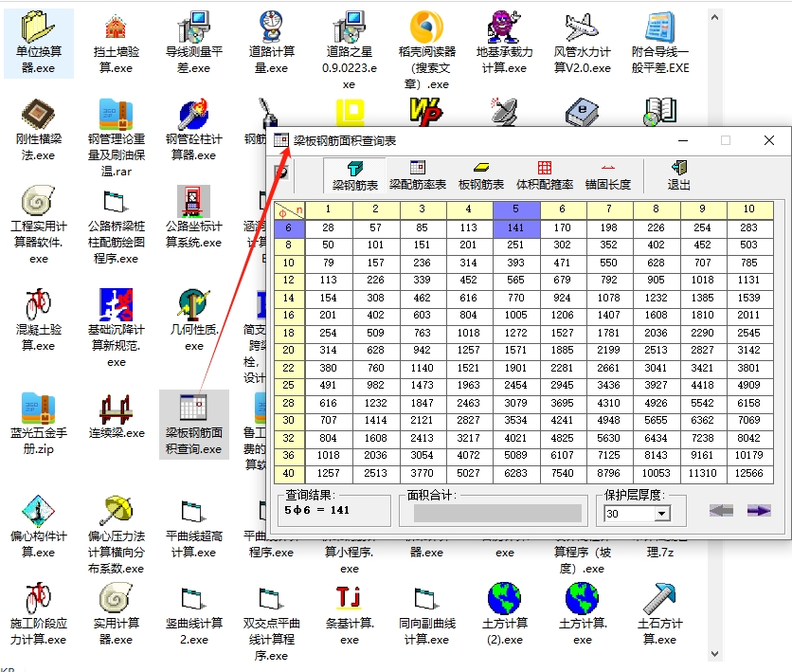Select the highlighted table cell 141
The image size is (792, 672).
pos(516,227)
